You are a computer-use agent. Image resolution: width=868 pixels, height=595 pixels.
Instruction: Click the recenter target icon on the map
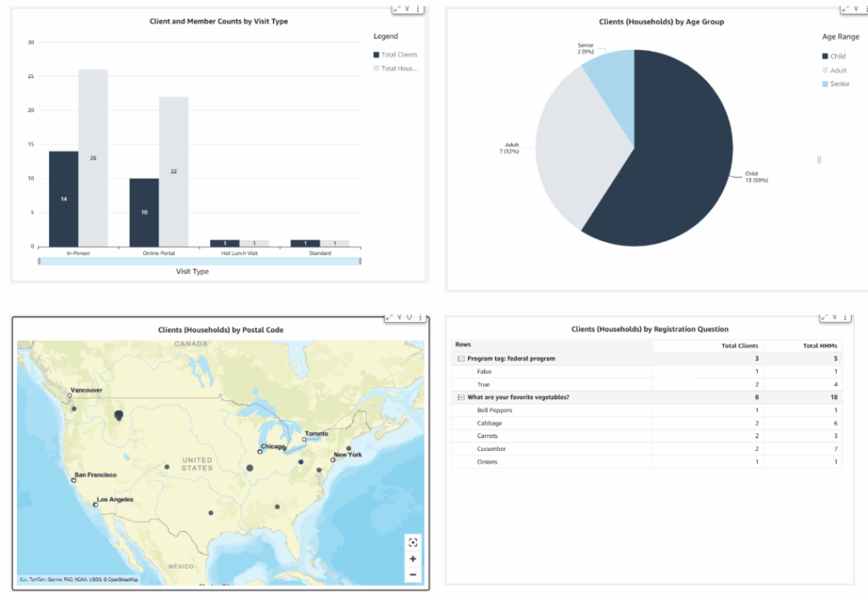point(412,542)
